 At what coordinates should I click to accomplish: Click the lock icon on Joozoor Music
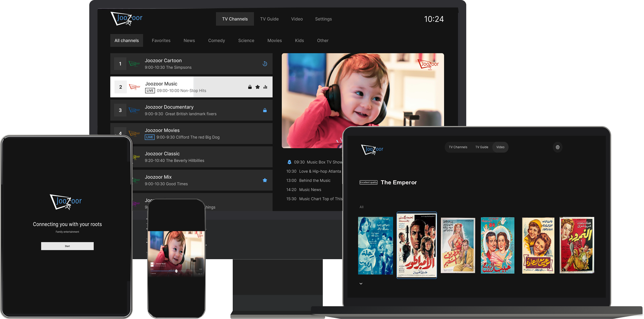click(250, 87)
